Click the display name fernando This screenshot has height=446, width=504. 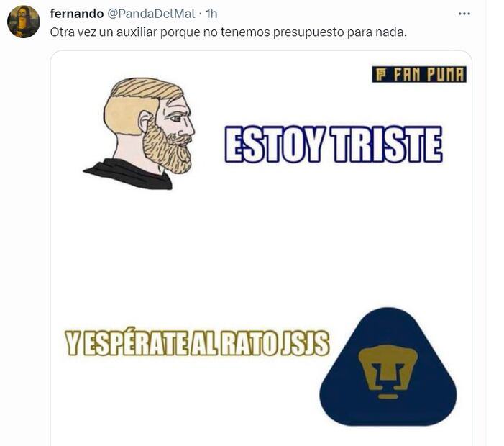pos(77,14)
